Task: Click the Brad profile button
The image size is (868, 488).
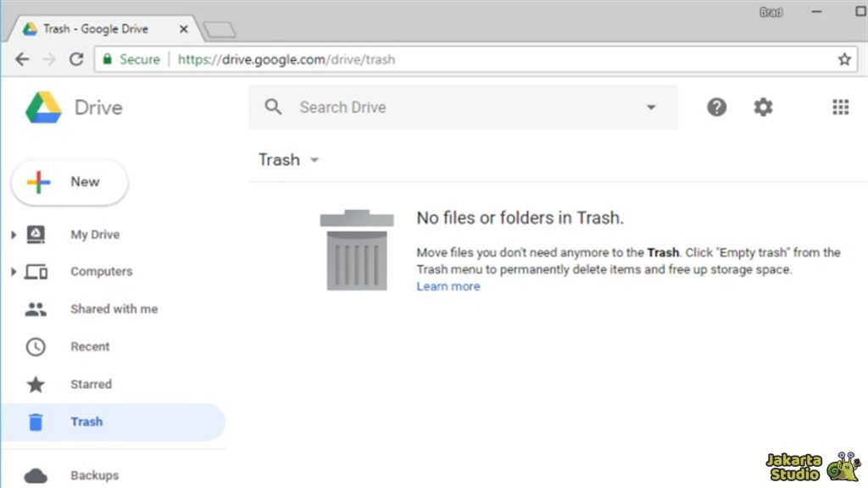Action: click(x=771, y=12)
